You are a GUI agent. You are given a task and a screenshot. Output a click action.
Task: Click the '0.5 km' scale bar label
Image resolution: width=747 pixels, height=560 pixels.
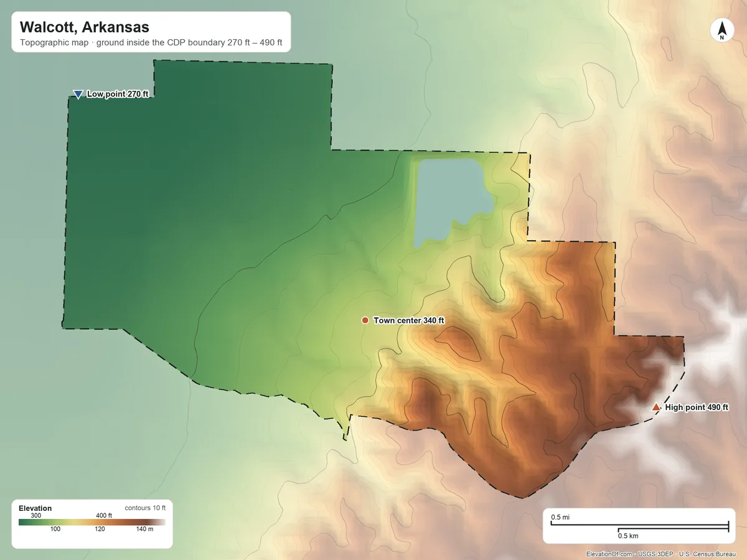click(628, 536)
